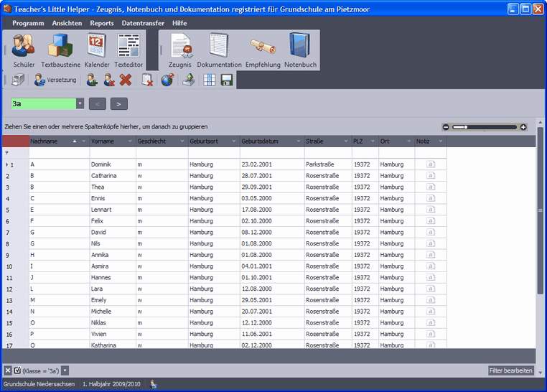Open the Schüler module
547x392 pixels.
[x=24, y=50]
